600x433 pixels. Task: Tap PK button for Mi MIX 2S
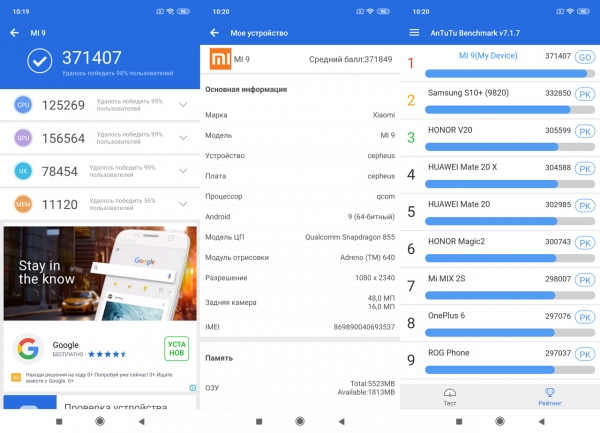(x=585, y=280)
